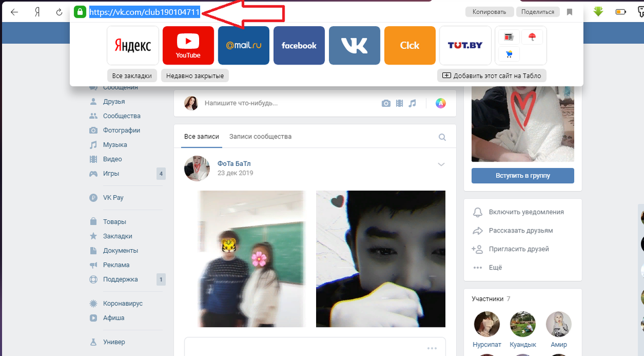Open Видео in the sidebar
Image resolution: width=644 pixels, height=356 pixels.
click(x=113, y=159)
